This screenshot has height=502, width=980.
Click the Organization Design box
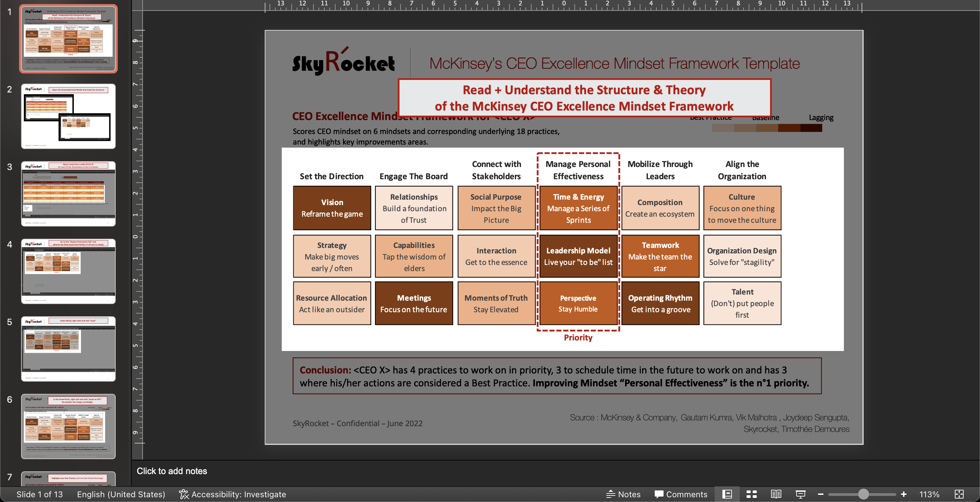click(742, 256)
